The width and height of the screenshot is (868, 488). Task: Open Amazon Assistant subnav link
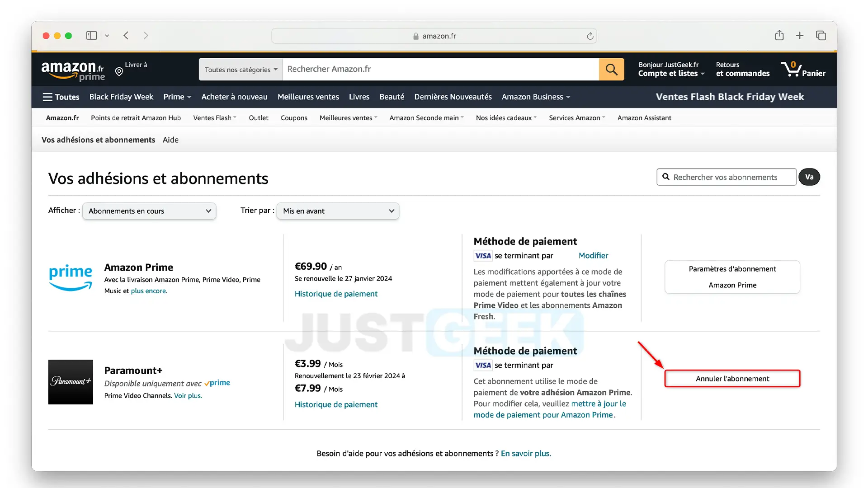[644, 118]
